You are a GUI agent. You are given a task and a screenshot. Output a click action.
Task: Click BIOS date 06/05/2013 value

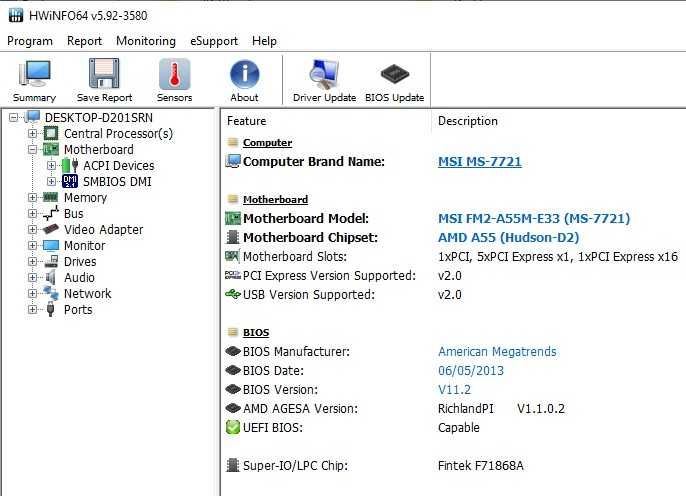tap(471, 370)
